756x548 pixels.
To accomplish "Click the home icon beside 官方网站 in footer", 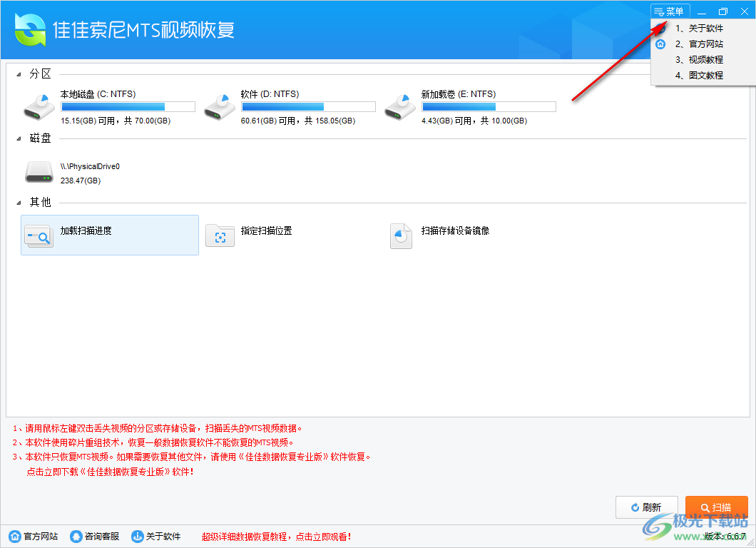I will click(15, 537).
